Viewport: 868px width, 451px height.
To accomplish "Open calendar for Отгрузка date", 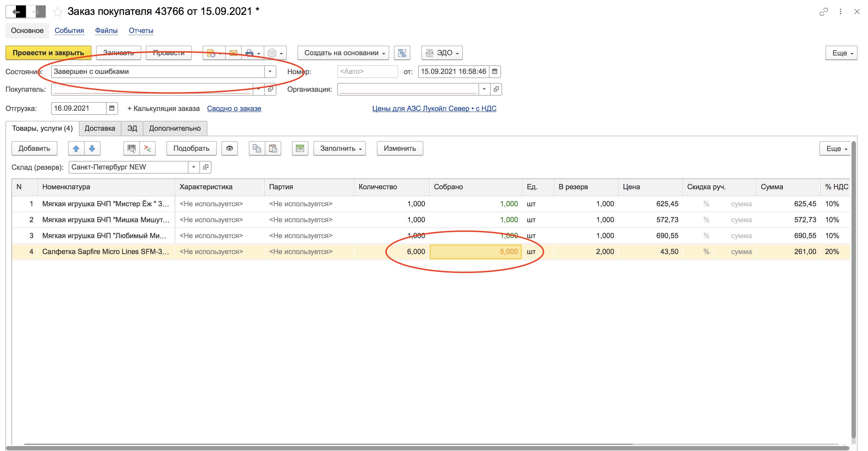I will tap(112, 108).
